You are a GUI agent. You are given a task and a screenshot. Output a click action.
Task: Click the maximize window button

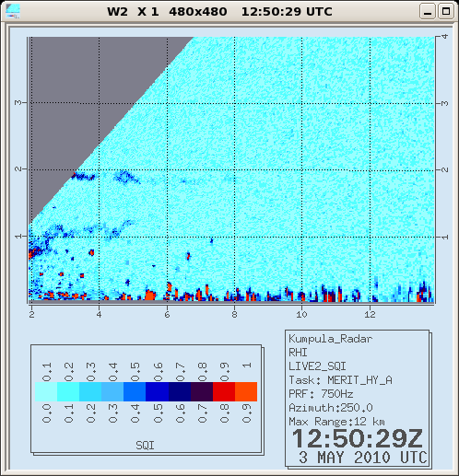[446, 12]
